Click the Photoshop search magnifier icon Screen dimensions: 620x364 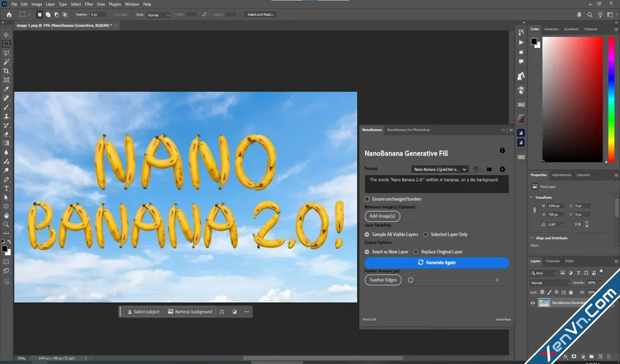590,15
